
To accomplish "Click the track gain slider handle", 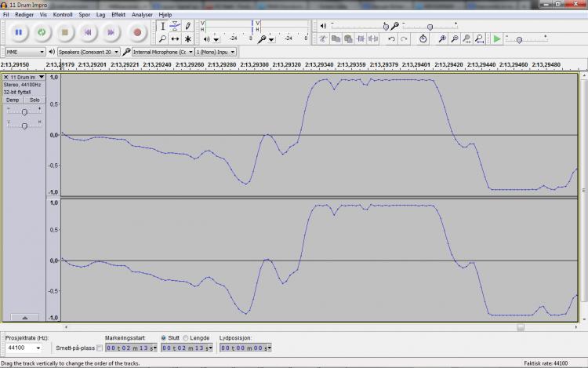I will pyautogui.click(x=24, y=112).
